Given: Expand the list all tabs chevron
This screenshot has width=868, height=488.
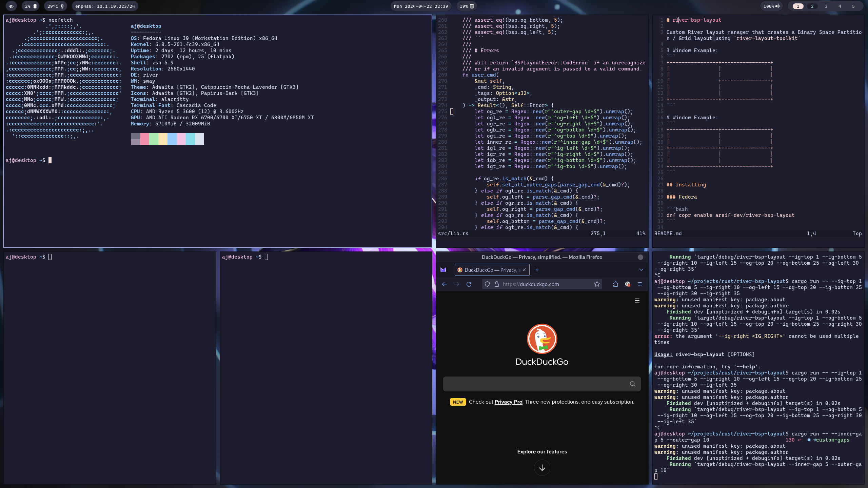Looking at the screenshot, I should tap(641, 270).
